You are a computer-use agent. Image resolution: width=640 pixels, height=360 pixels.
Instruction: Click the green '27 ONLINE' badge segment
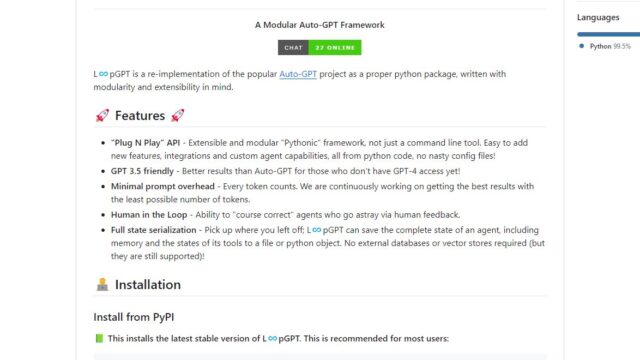pyautogui.click(x=335, y=47)
